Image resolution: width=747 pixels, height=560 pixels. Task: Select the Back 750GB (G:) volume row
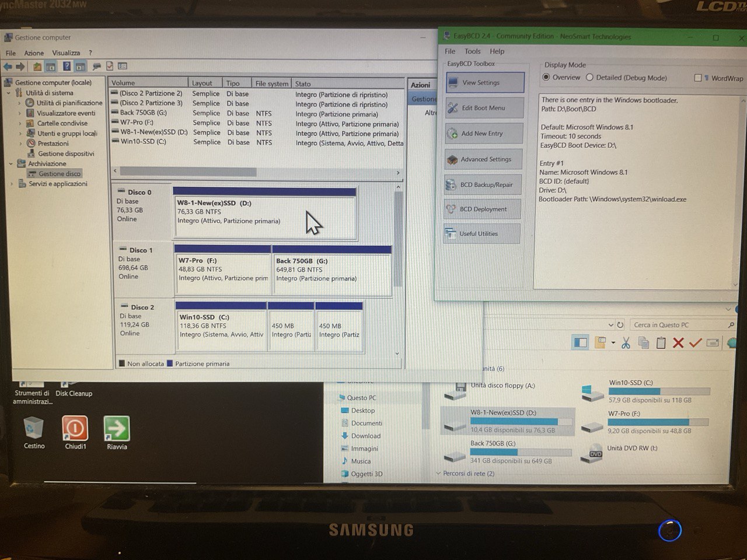[x=257, y=113]
